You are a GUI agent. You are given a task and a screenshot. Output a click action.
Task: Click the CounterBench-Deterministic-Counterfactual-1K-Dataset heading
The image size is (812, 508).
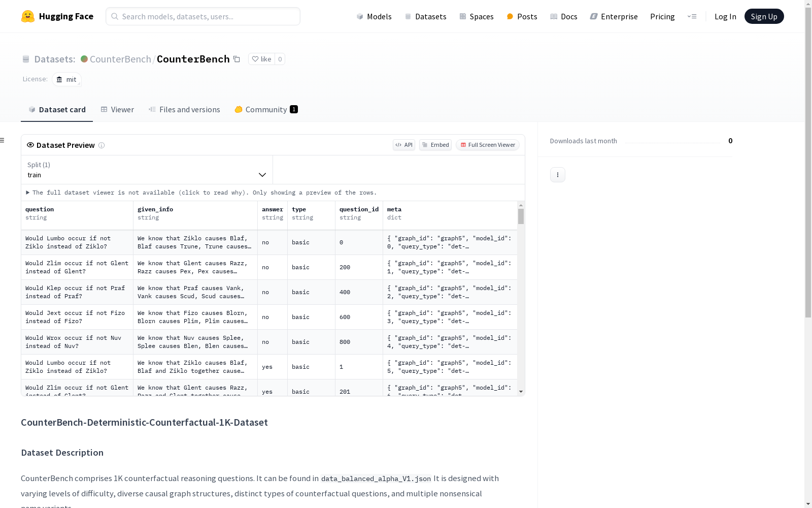(144, 423)
